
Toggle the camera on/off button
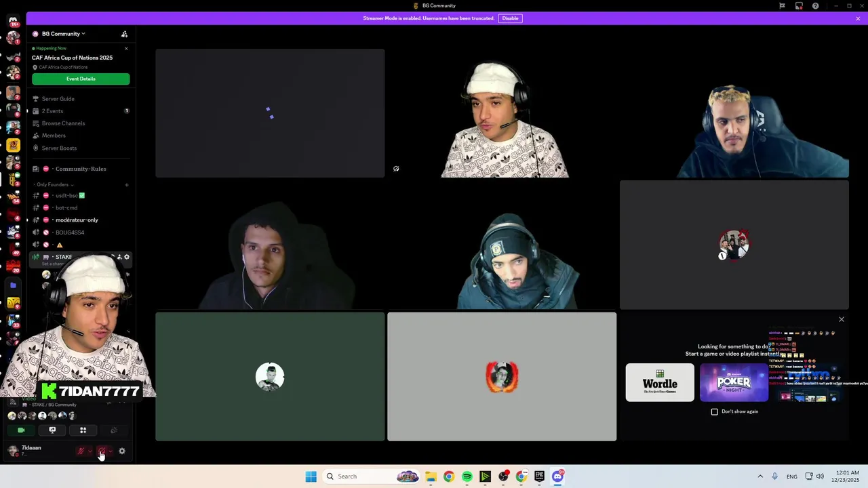[x=21, y=430]
